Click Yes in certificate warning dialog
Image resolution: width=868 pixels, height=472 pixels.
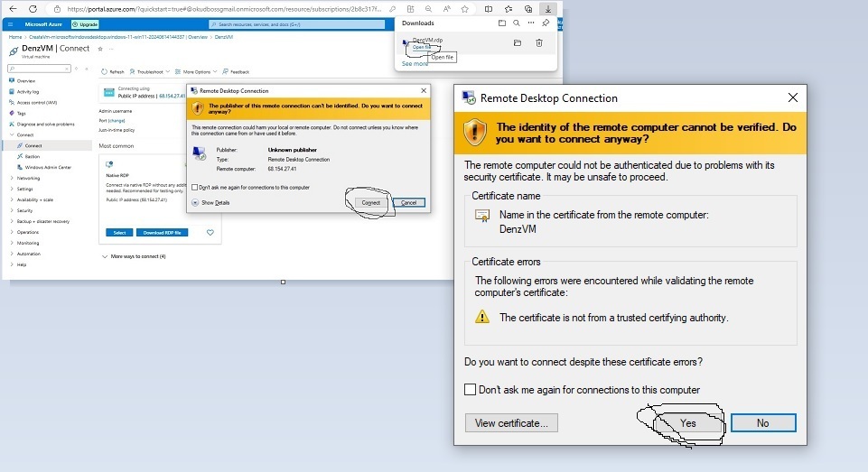pos(688,422)
